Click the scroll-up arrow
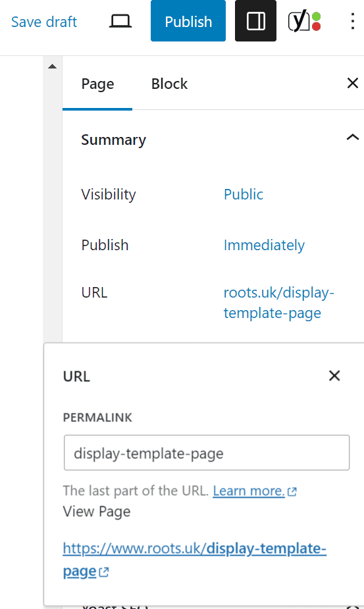Image resolution: width=364 pixels, height=609 pixels. pos(52,66)
